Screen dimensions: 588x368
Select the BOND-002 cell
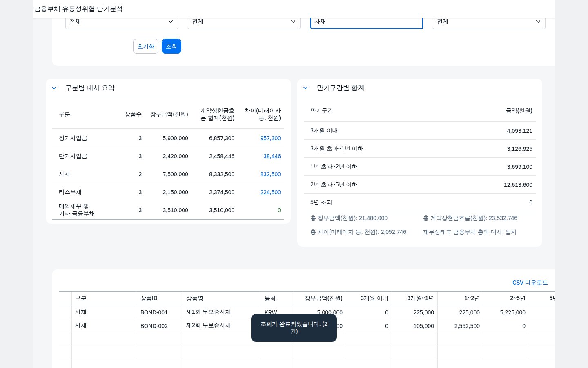[160, 326]
